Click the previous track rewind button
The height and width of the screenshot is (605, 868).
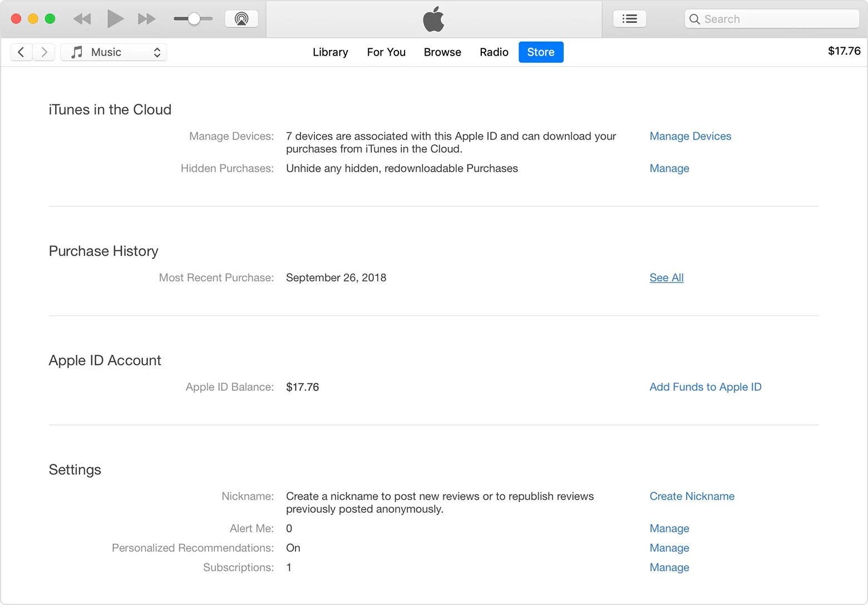82,19
